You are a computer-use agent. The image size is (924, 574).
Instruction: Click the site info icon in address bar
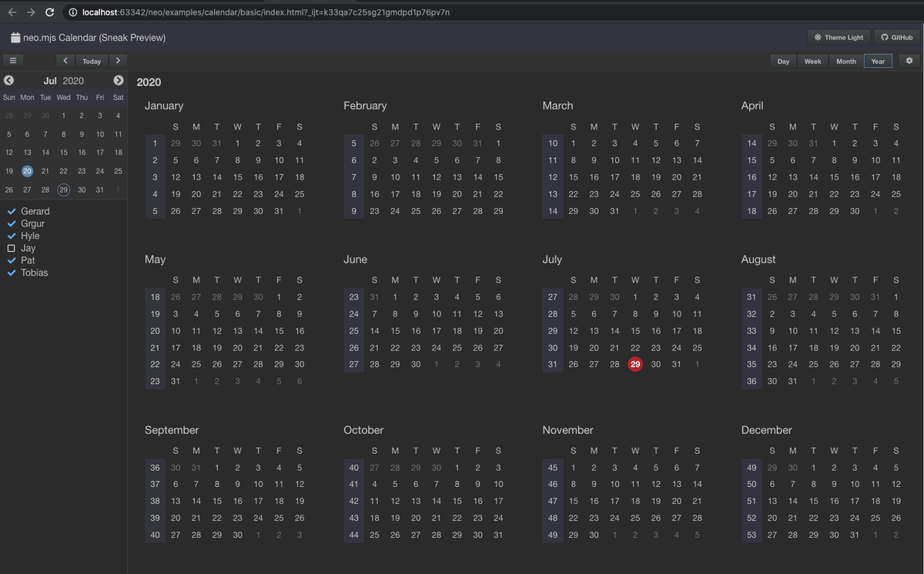72,12
